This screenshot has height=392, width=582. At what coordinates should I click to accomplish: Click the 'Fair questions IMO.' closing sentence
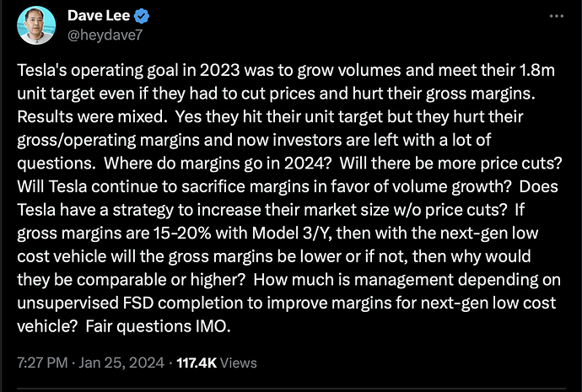[159, 326]
